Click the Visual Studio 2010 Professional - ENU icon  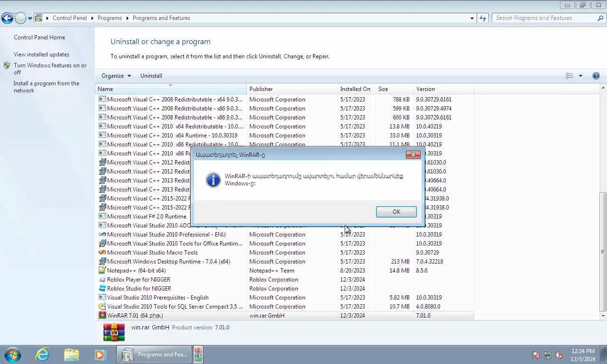coord(102,235)
